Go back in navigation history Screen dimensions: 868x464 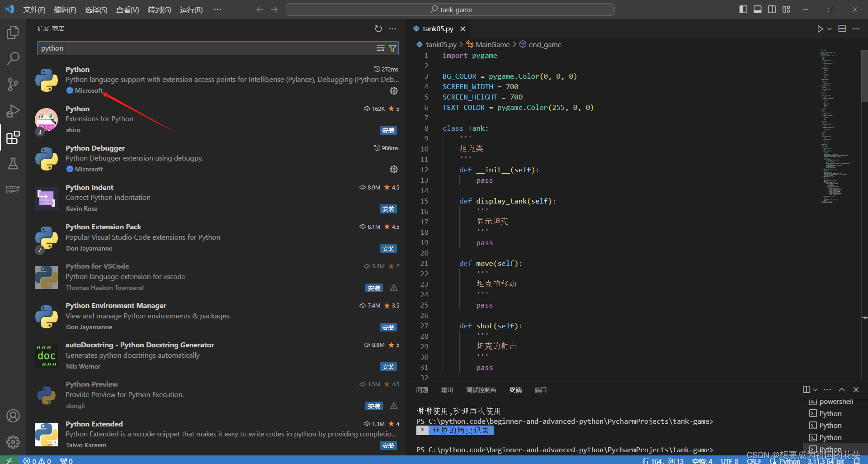point(259,9)
